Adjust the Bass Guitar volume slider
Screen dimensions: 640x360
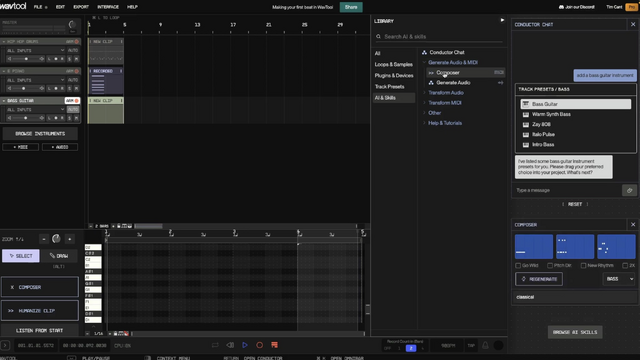pos(26,118)
